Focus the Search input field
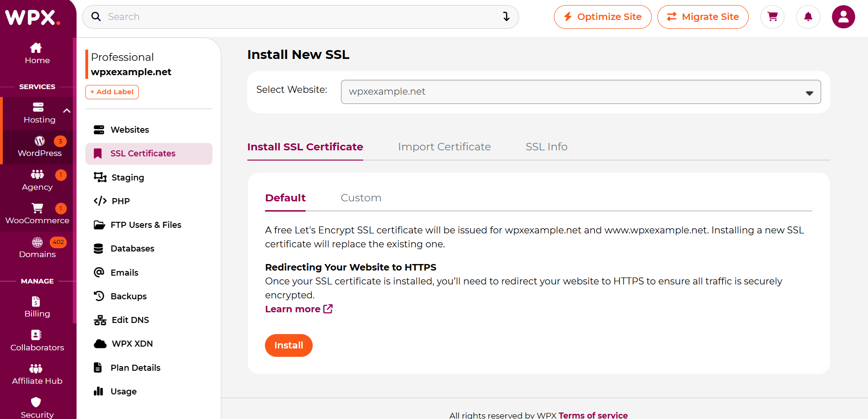The height and width of the screenshot is (419, 868). 301,17
